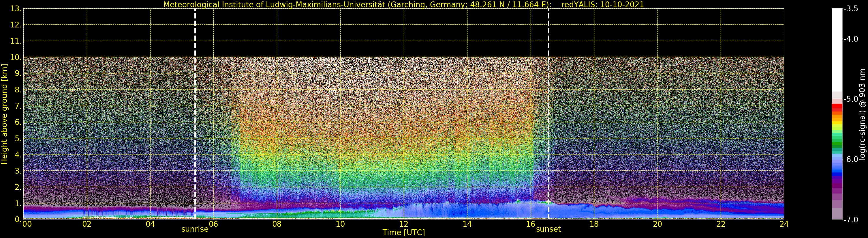Click the '10.' tick on the height axis
The image size is (868, 238).
[16, 57]
